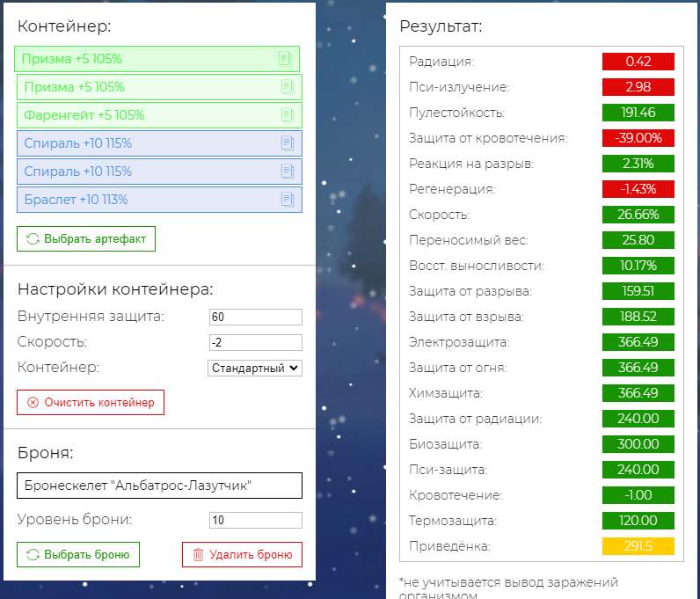Click the document icon on the Фаренгейт +5 105% row
This screenshot has height=599, width=700.
coord(288,115)
